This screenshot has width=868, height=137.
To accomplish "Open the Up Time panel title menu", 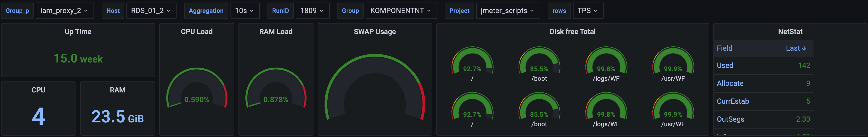I will point(78,31).
